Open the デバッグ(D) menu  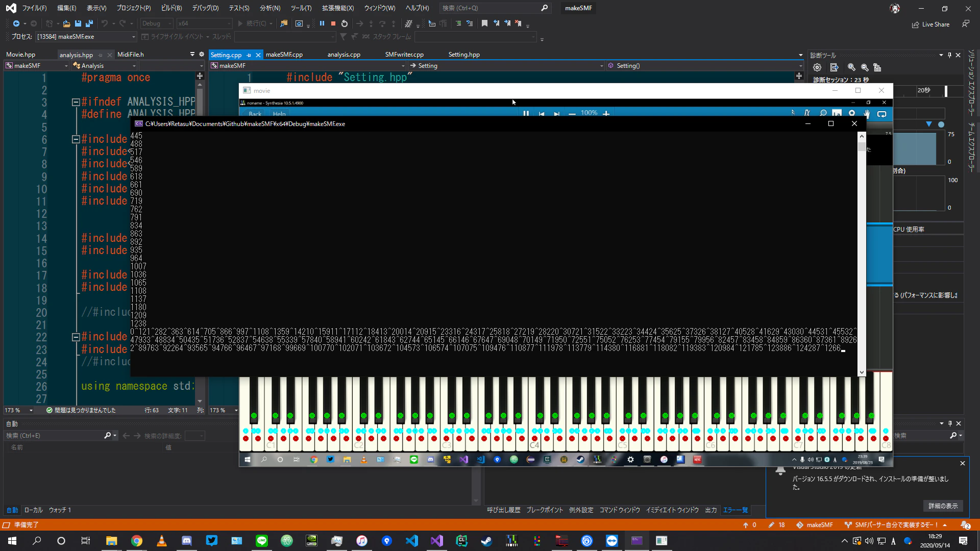click(x=205, y=8)
